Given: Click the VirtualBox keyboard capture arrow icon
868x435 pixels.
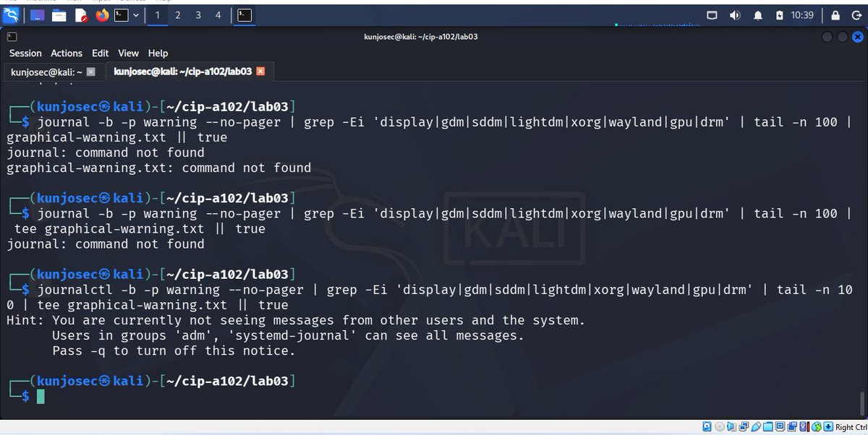Looking at the screenshot, I should tap(828, 427).
